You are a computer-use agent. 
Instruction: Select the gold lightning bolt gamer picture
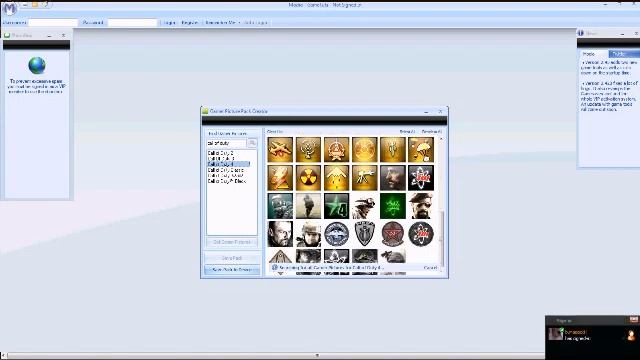coord(280,178)
